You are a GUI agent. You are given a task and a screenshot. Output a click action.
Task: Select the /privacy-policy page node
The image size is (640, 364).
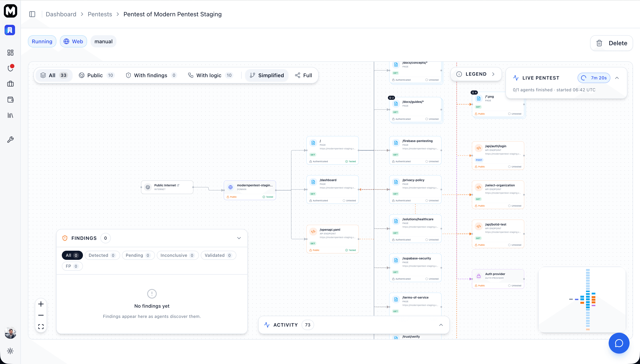point(415,189)
